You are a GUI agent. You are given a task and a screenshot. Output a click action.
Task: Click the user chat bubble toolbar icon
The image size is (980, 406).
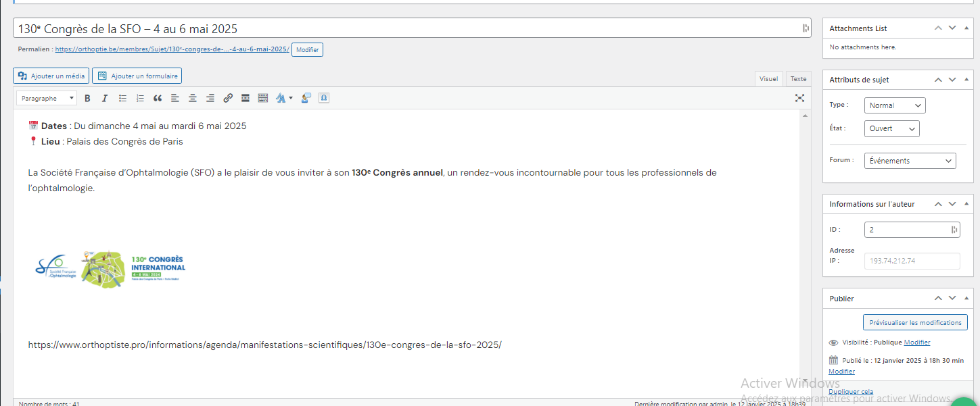click(x=306, y=99)
